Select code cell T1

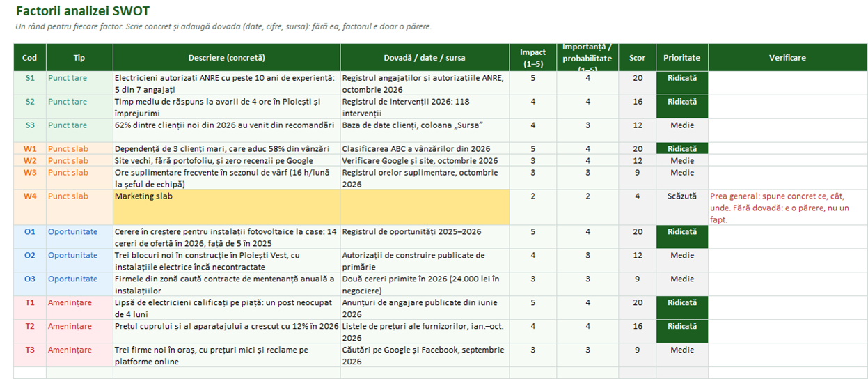point(30,308)
